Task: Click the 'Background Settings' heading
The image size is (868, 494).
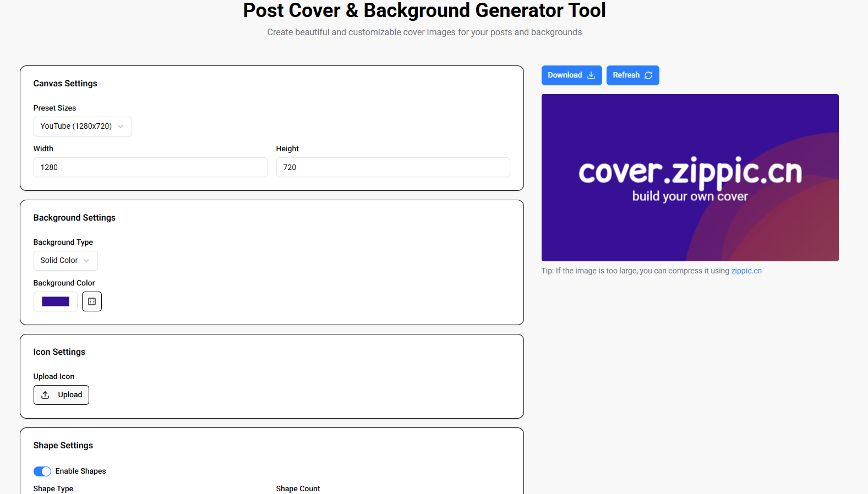Action: 74,218
